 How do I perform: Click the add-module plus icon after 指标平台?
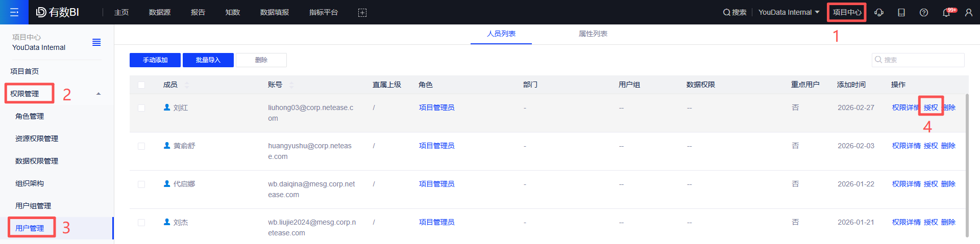click(x=362, y=13)
